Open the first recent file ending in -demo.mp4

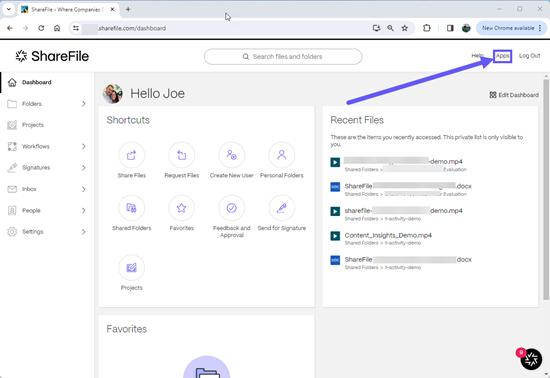[403, 161]
